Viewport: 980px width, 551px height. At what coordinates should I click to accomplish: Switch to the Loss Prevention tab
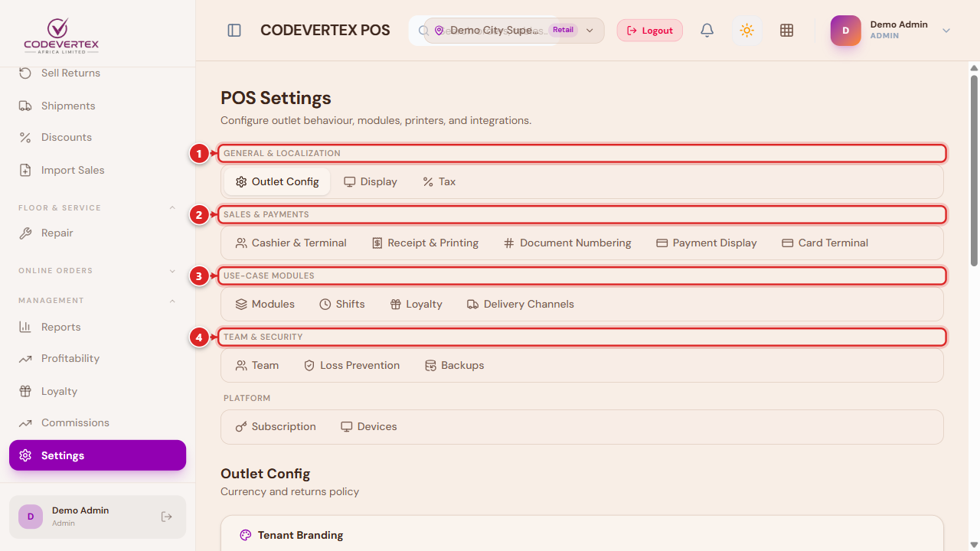[x=352, y=366]
